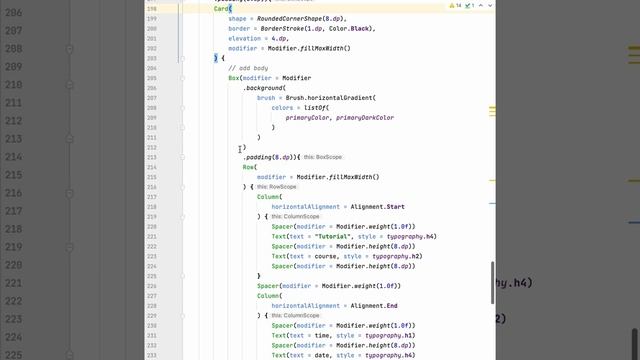Click the 'this: BoxScope' inlay hint
The width and height of the screenshot is (640, 360).
pyautogui.click(x=322, y=157)
